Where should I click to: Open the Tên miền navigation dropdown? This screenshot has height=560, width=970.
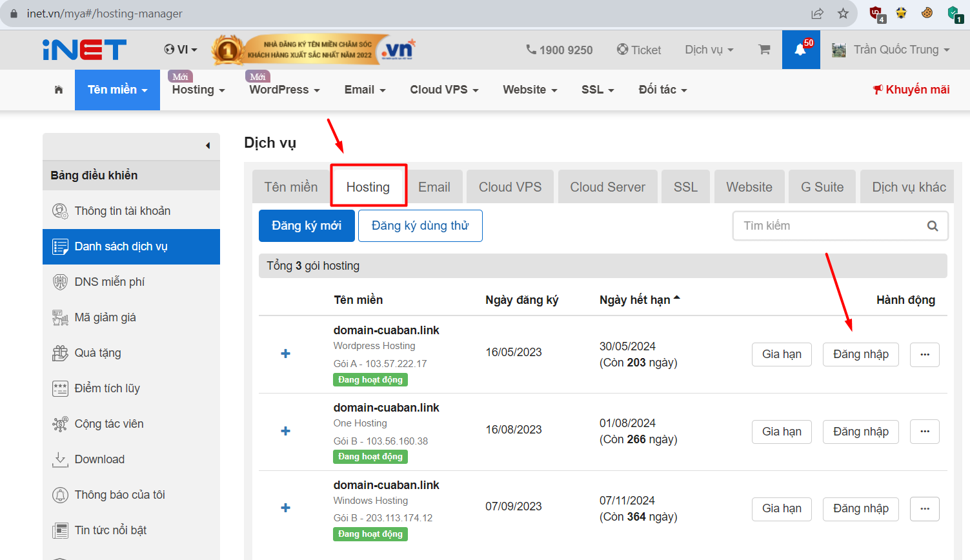[117, 90]
